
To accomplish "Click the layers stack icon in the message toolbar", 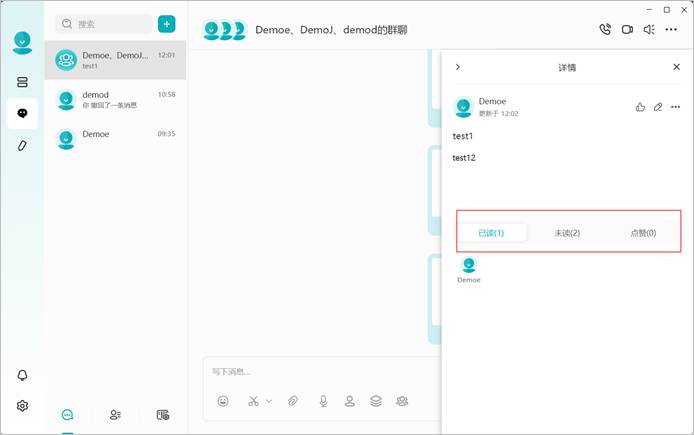I will coord(376,401).
